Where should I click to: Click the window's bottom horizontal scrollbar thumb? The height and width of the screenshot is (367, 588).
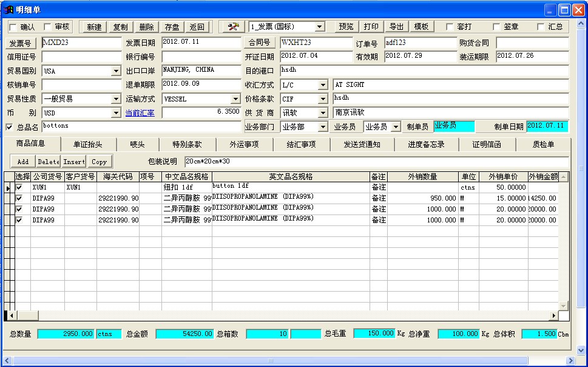[271, 361]
